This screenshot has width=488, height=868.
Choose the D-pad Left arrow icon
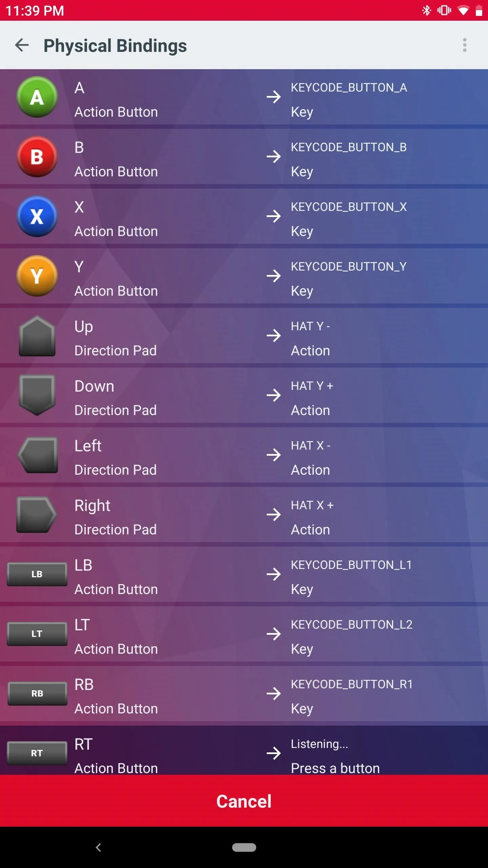(x=38, y=455)
